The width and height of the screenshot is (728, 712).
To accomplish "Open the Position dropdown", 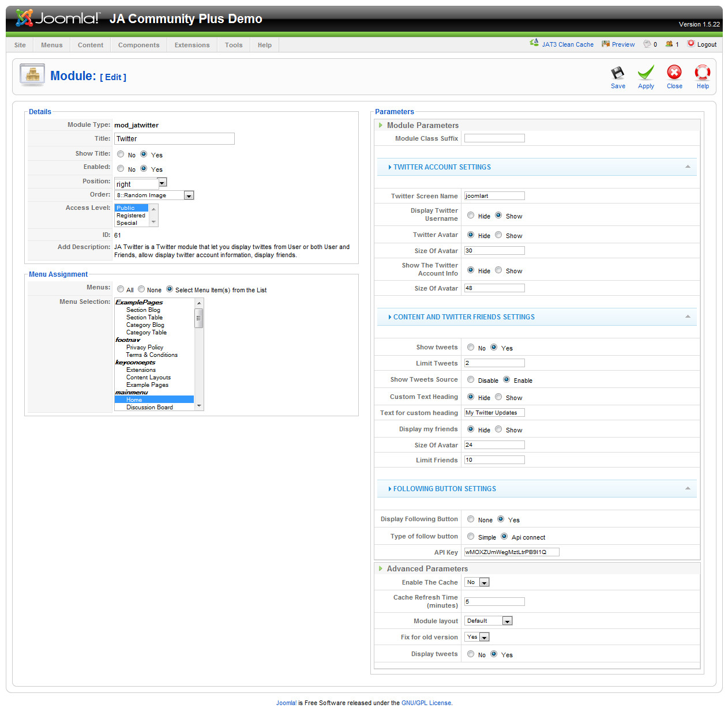I will pyautogui.click(x=162, y=183).
